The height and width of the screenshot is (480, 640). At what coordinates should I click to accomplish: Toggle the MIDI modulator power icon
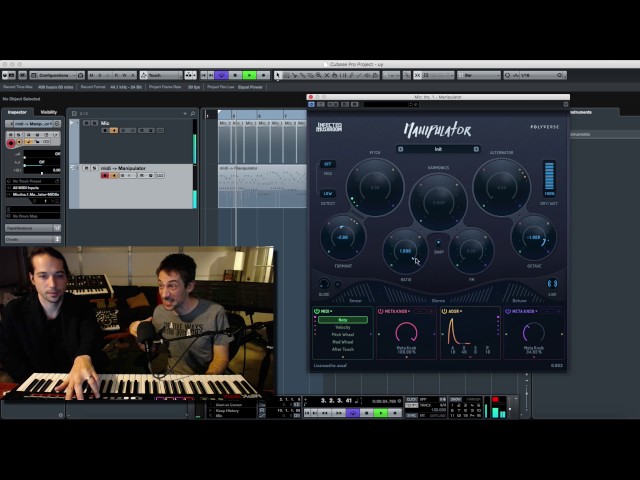pyautogui.click(x=317, y=311)
